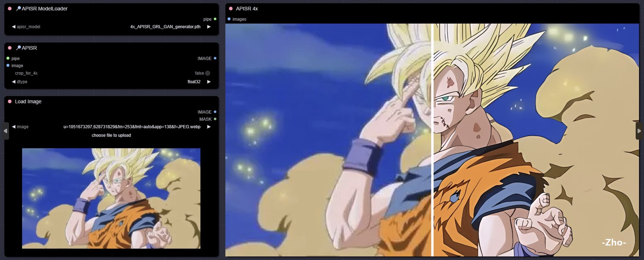
Task: Click the Load Image preview thumbnail
Action: click(x=111, y=198)
